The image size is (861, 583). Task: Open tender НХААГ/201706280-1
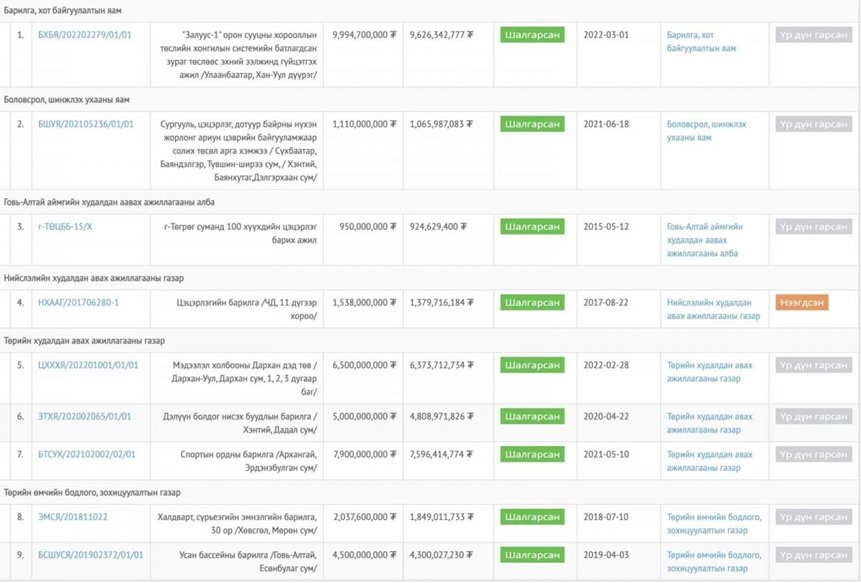coord(78,302)
